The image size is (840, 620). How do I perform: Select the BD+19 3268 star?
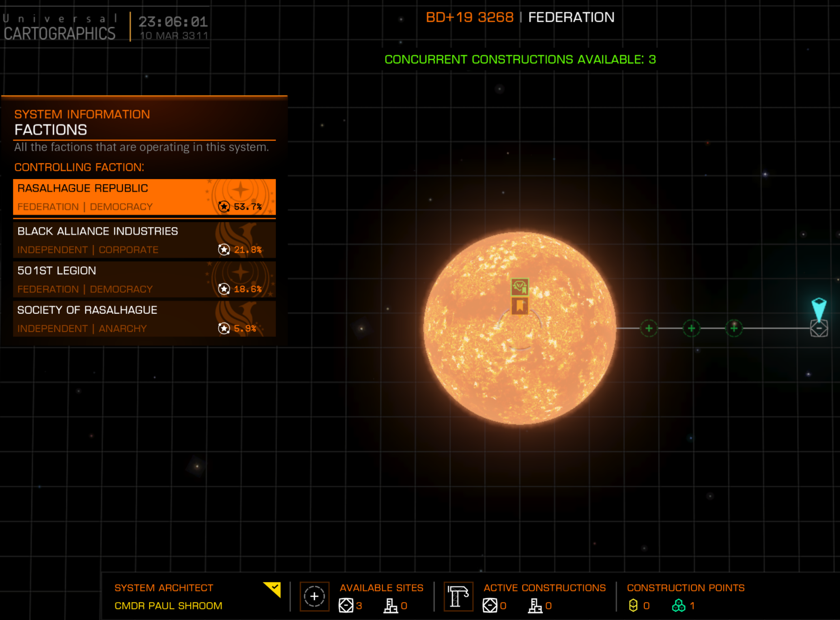click(x=520, y=328)
